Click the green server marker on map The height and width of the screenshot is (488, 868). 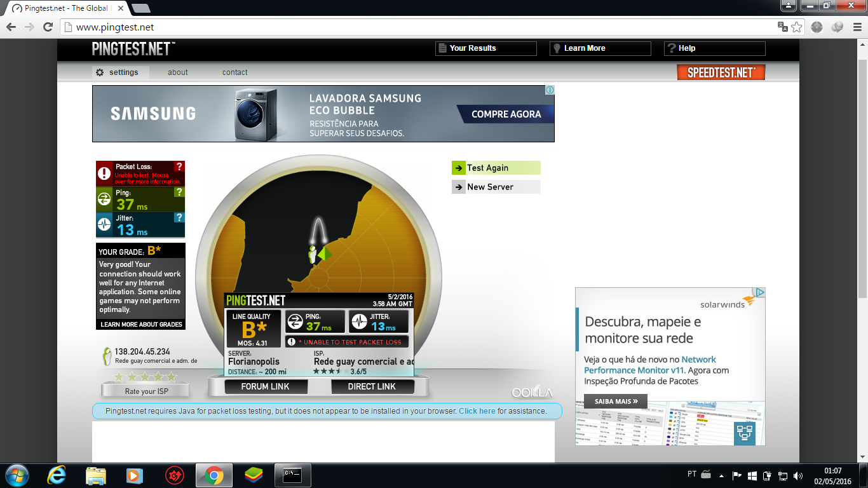tap(325, 254)
